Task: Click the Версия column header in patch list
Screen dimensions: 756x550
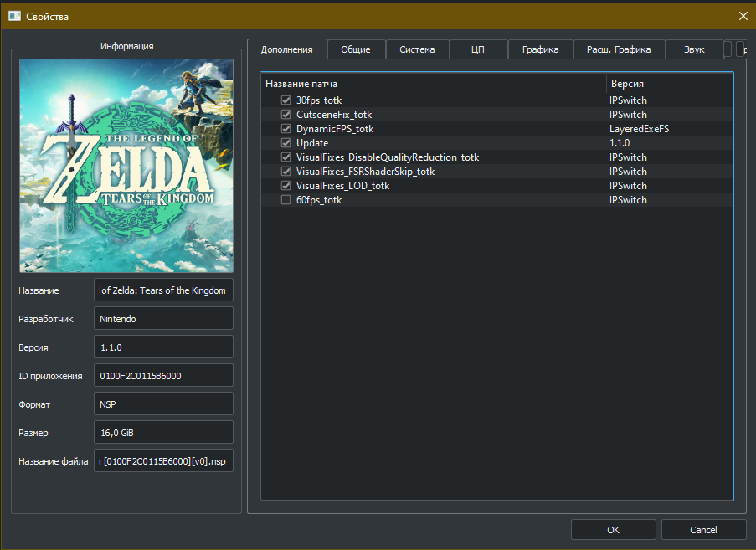Action: [669, 84]
